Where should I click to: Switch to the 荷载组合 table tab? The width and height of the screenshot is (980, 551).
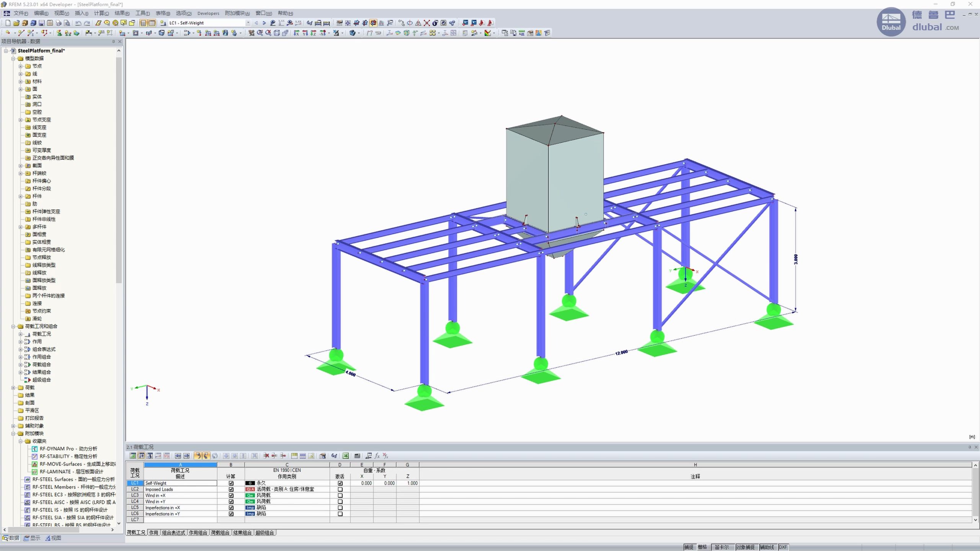(220, 533)
